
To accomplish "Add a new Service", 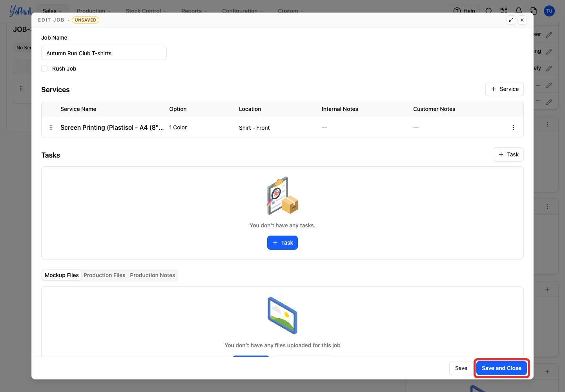I will click(505, 89).
